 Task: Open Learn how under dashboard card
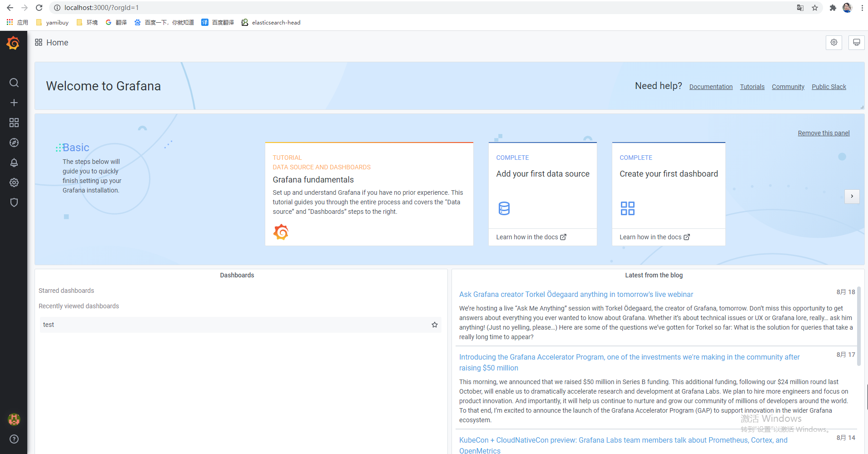coord(655,237)
